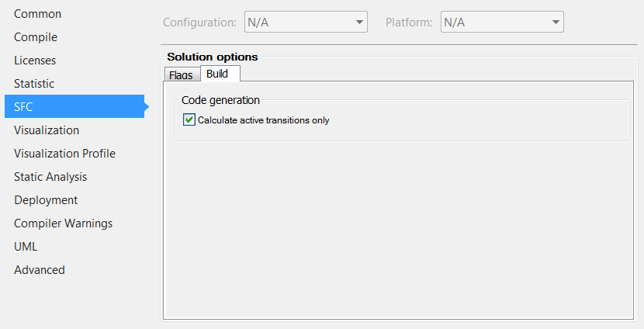Open the Statistic page

(34, 84)
